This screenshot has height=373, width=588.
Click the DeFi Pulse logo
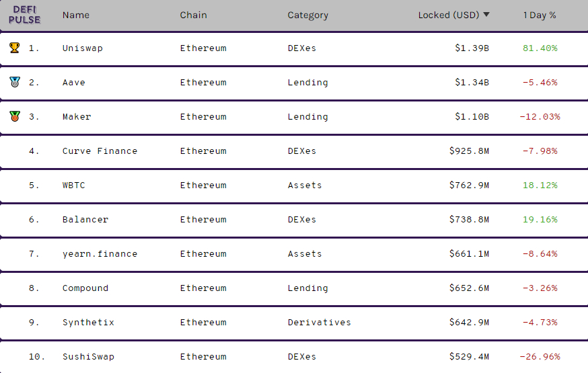coord(24,15)
